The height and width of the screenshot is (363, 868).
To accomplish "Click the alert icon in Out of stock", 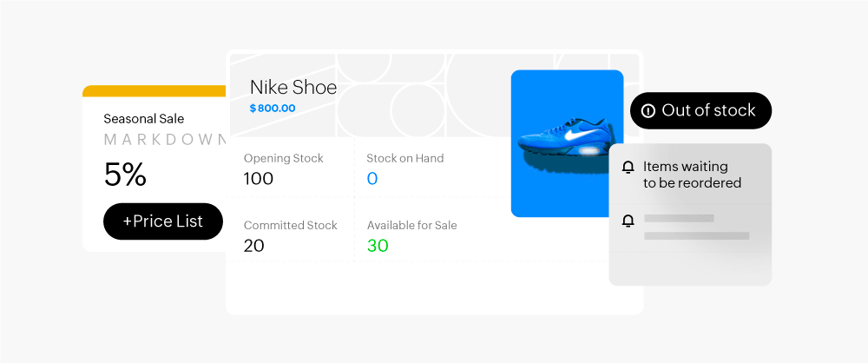I will (x=648, y=111).
